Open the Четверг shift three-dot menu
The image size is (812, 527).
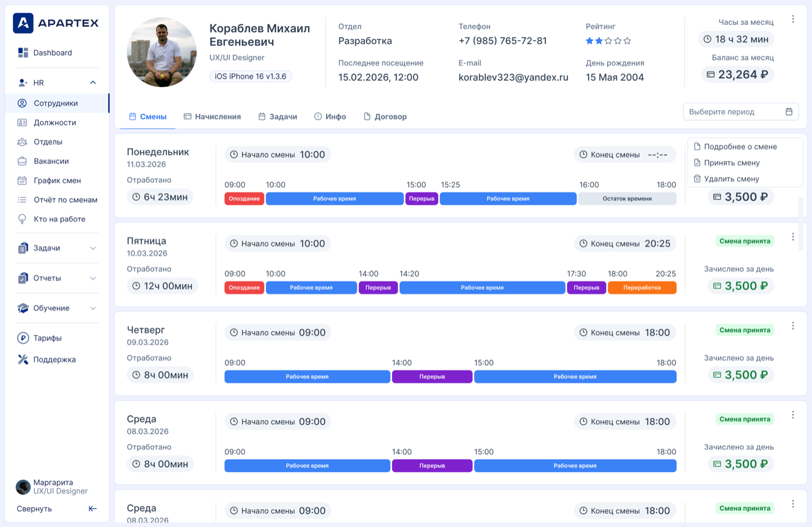point(793,326)
